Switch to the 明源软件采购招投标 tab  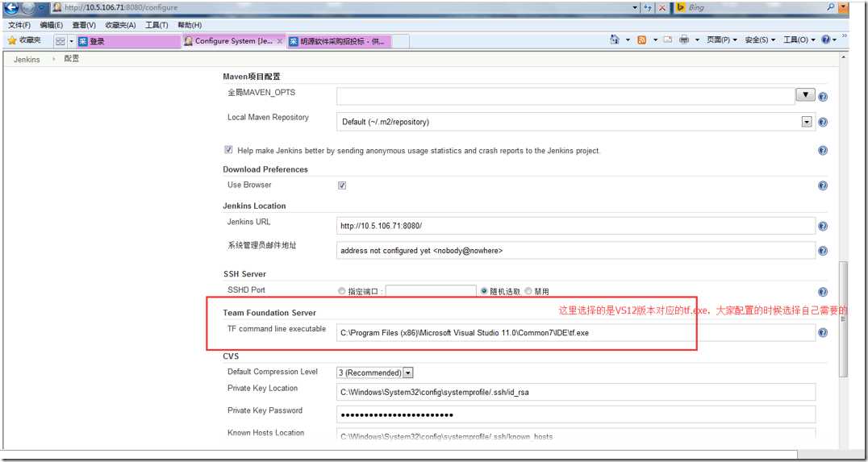tap(339, 41)
